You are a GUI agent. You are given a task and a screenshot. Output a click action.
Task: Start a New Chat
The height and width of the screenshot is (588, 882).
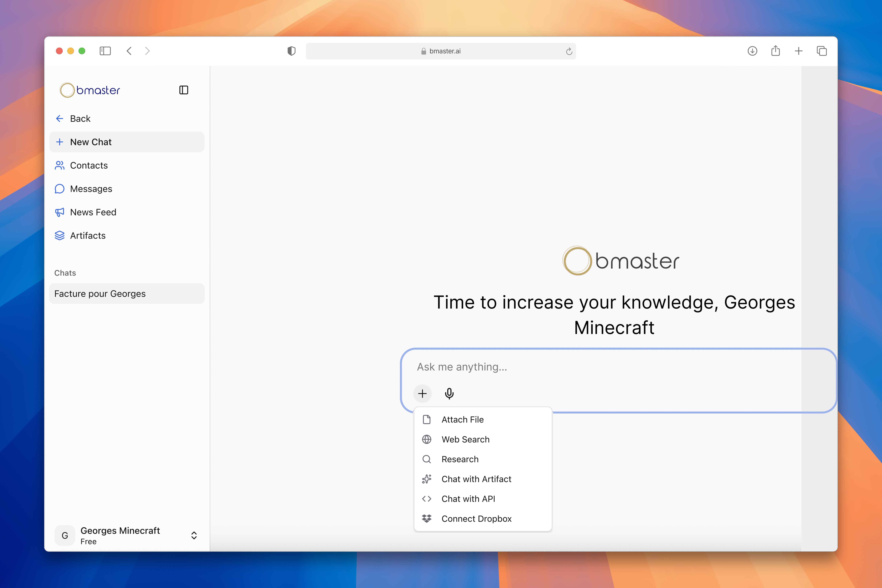[x=91, y=142]
